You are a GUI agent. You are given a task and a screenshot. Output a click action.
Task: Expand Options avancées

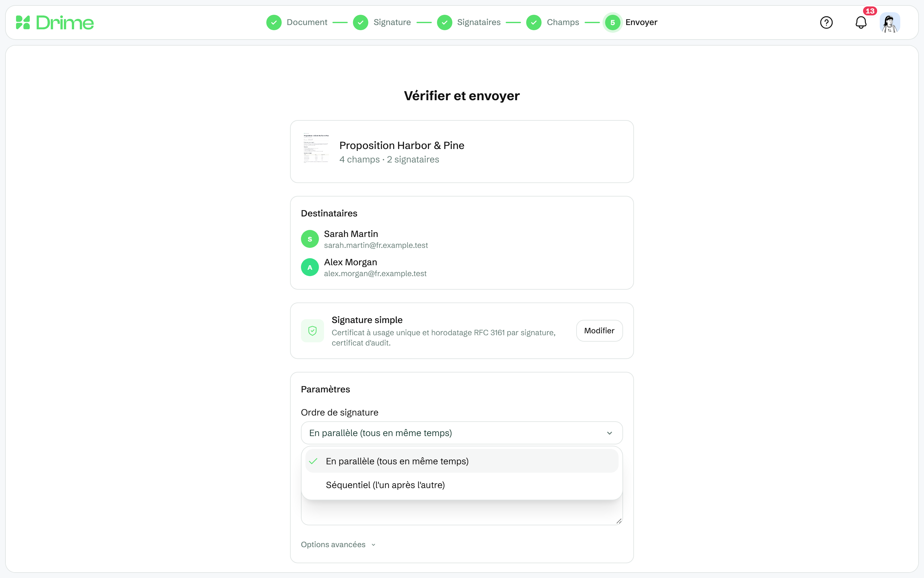pos(338,544)
